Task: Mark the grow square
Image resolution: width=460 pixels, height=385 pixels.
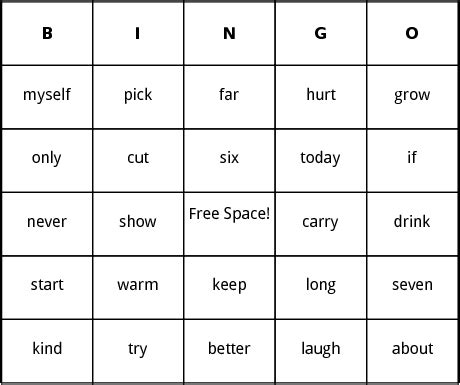Action: tap(412, 97)
